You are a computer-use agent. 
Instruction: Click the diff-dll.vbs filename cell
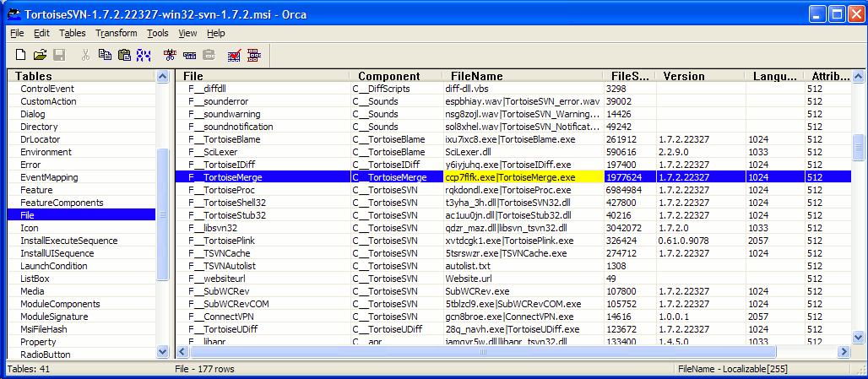pos(523,89)
